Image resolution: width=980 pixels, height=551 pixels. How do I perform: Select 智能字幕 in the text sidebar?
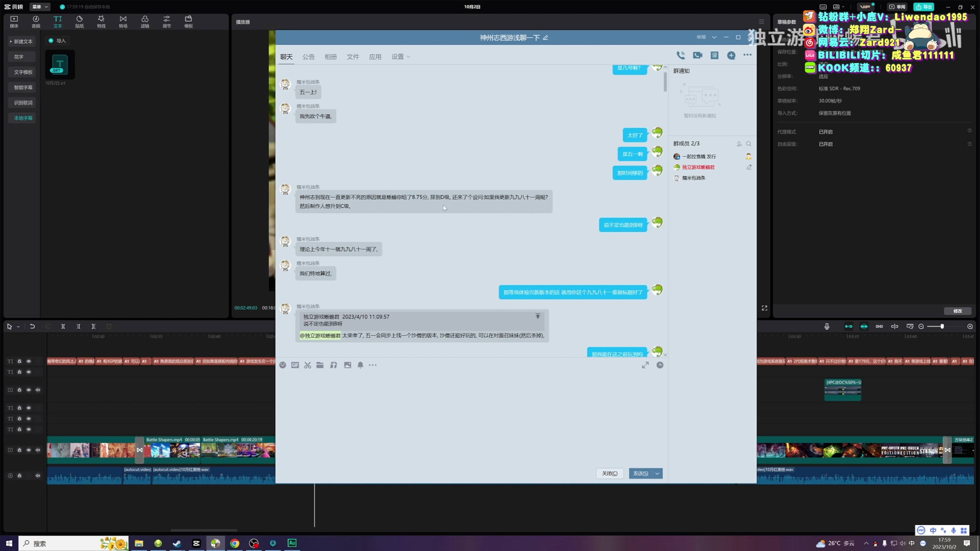click(x=23, y=87)
